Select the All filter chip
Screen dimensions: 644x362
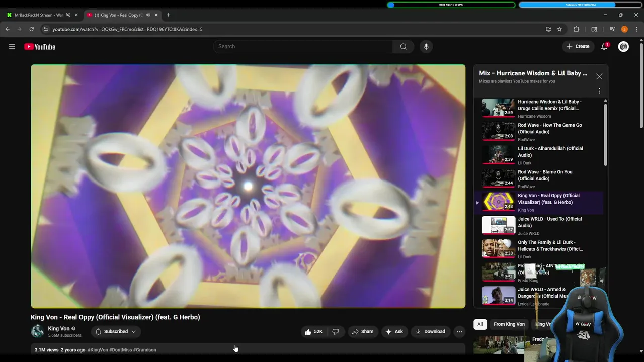(x=480, y=324)
